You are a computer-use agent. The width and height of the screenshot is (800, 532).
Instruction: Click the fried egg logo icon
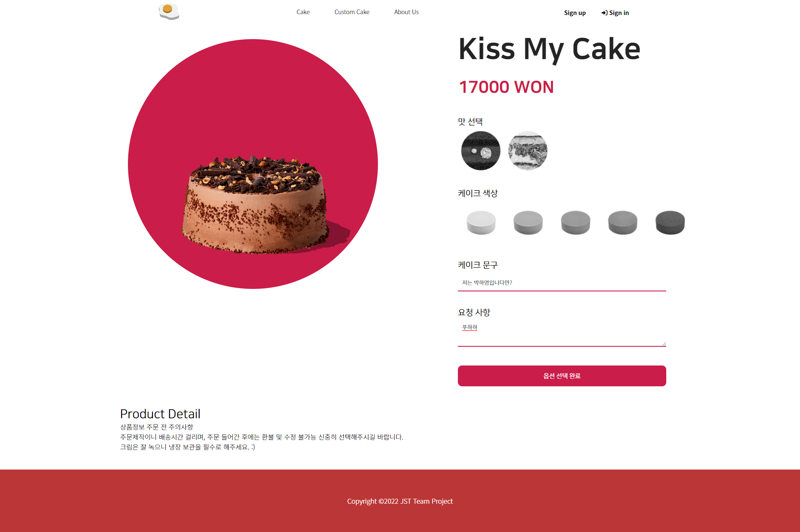point(169,12)
